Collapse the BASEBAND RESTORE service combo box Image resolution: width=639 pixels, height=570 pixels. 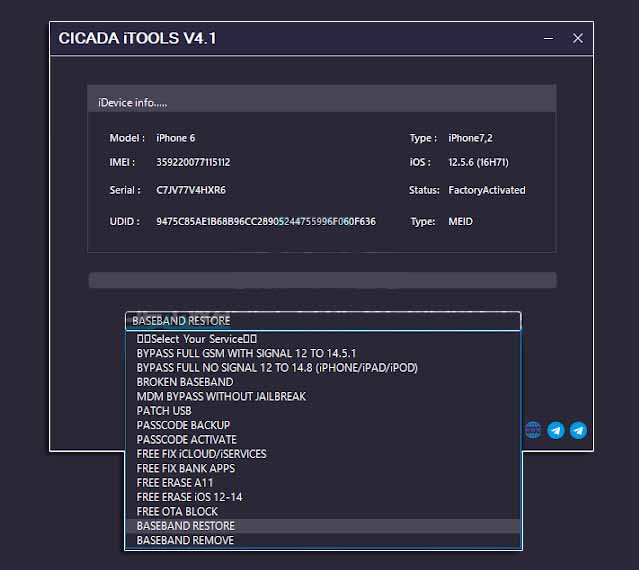click(323, 321)
